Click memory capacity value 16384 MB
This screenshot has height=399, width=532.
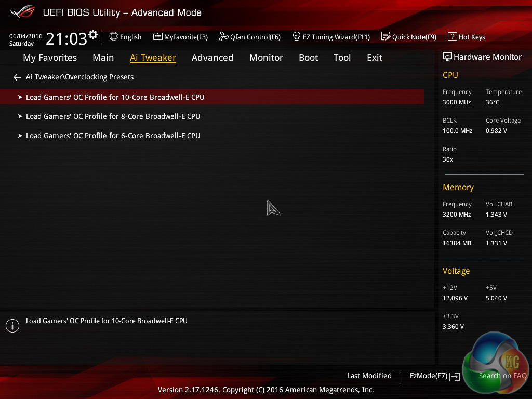click(457, 243)
